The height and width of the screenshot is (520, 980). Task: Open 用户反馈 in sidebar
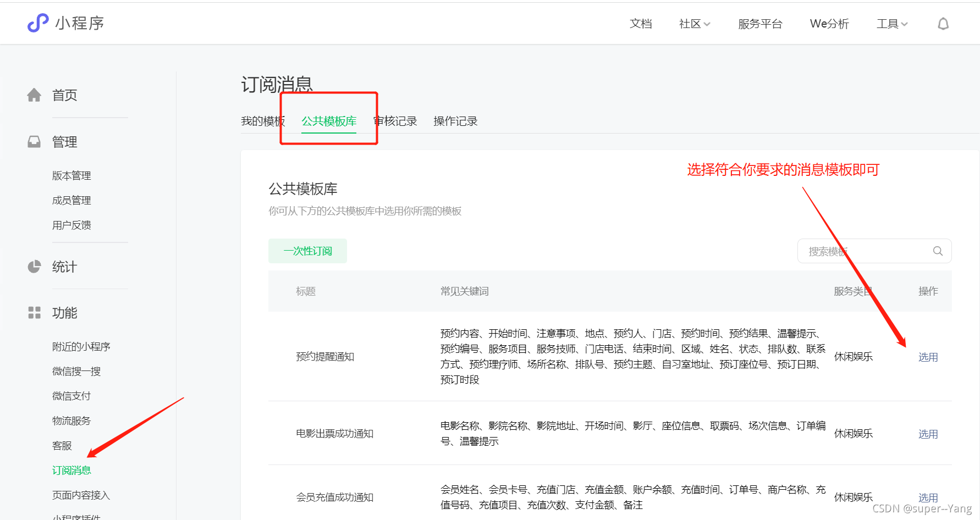71,224
